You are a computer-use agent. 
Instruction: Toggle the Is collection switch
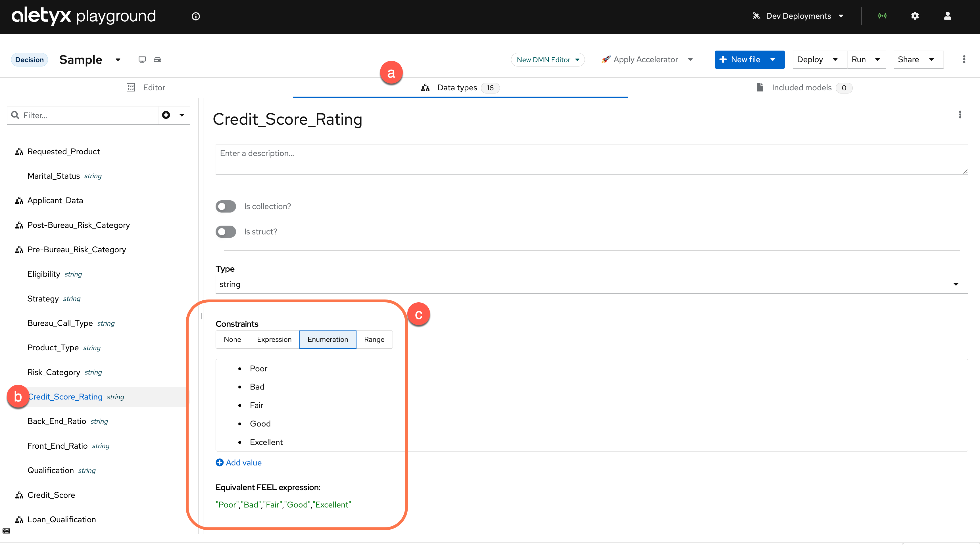click(x=226, y=206)
